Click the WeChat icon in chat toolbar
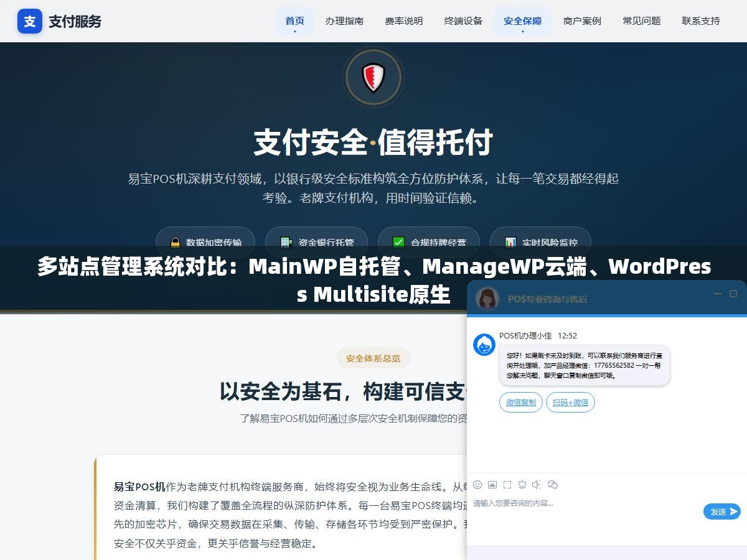This screenshot has width=747, height=560. coord(552,485)
